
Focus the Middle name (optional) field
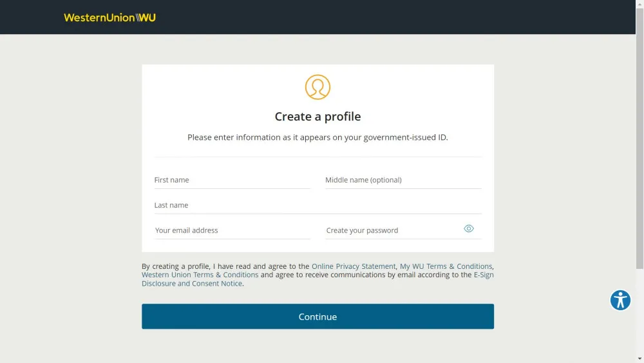tap(403, 180)
